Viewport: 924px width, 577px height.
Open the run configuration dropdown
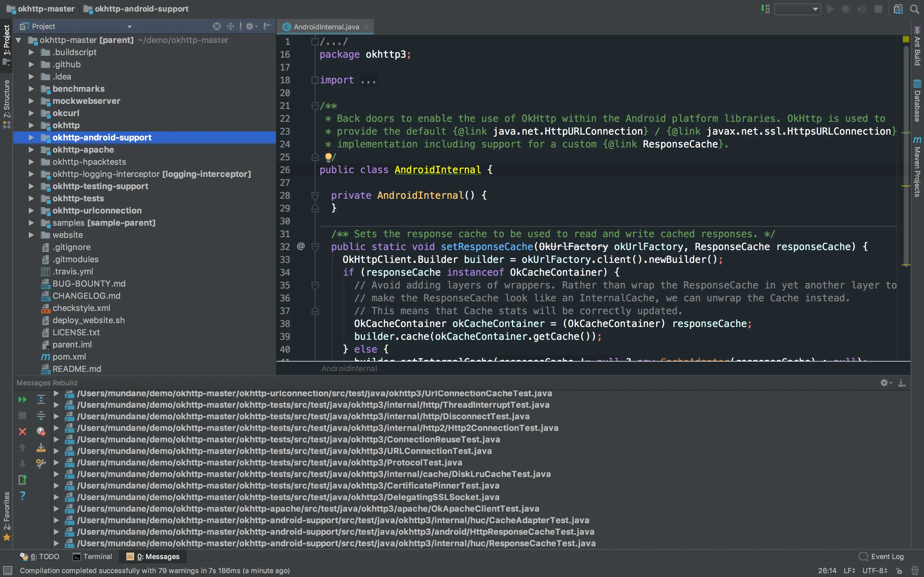[798, 9]
